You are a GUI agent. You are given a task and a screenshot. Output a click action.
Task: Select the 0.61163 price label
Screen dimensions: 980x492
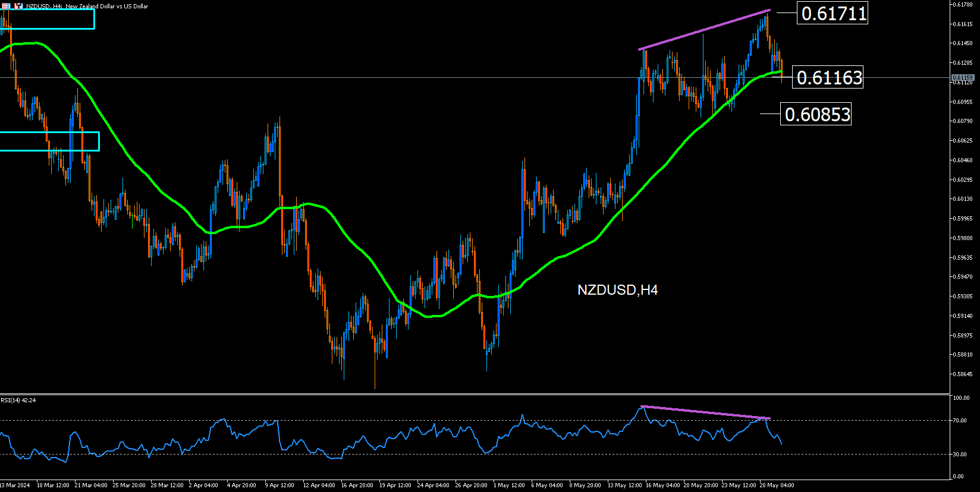pyautogui.click(x=827, y=77)
